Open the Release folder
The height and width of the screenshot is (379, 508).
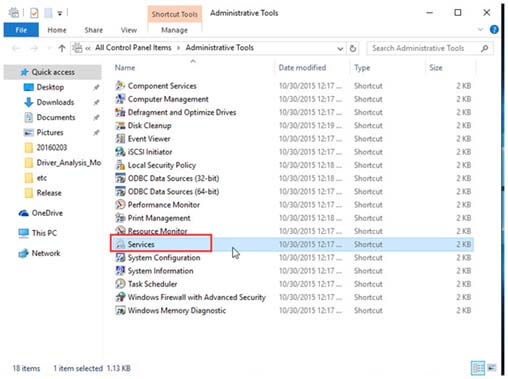tap(49, 193)
